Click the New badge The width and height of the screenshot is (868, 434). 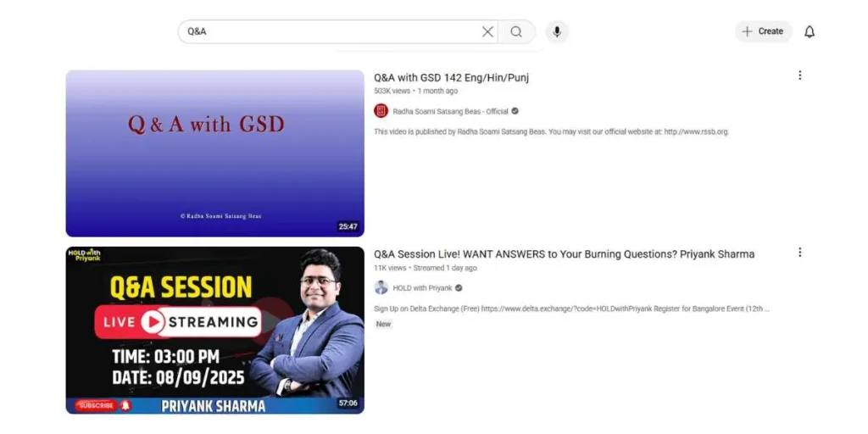pyautogui.click(x=383, y=325)
